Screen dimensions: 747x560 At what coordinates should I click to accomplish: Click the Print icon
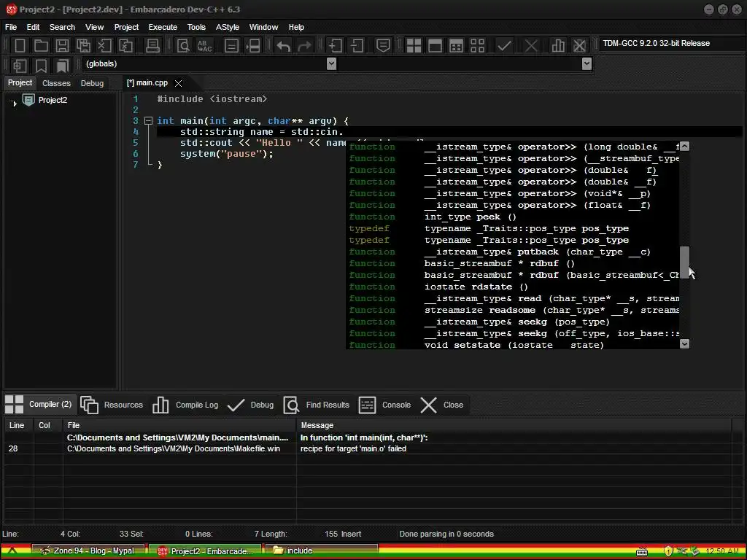[152, 46]
